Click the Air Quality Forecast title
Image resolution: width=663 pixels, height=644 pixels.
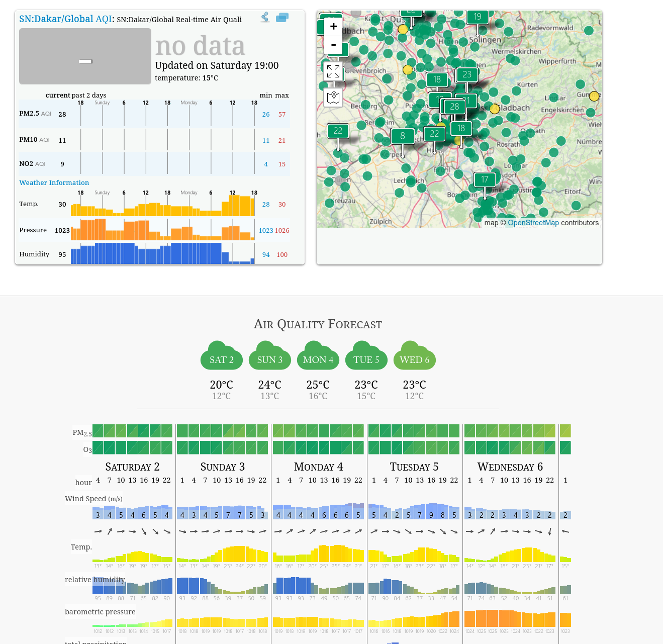[318, 324]
